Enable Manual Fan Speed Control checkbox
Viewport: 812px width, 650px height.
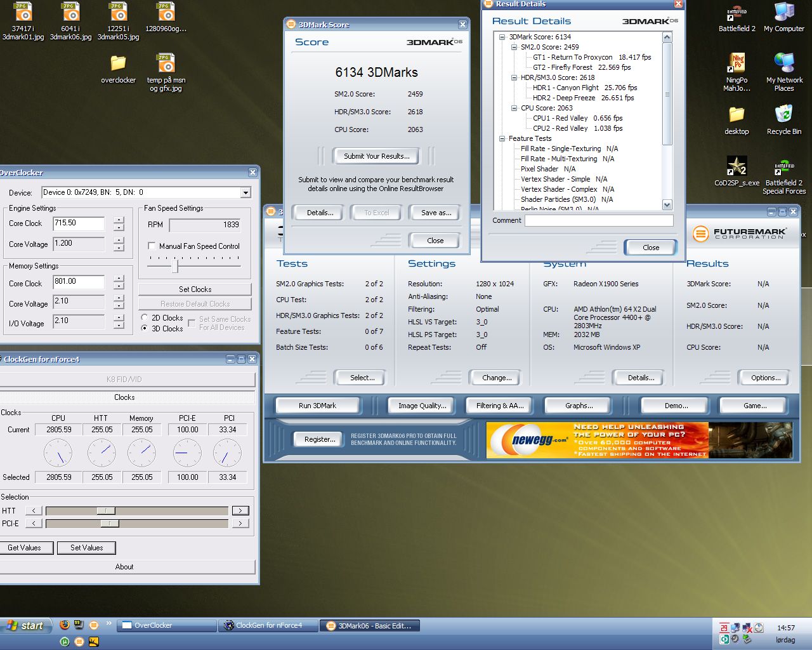click(x=152, y=246)
